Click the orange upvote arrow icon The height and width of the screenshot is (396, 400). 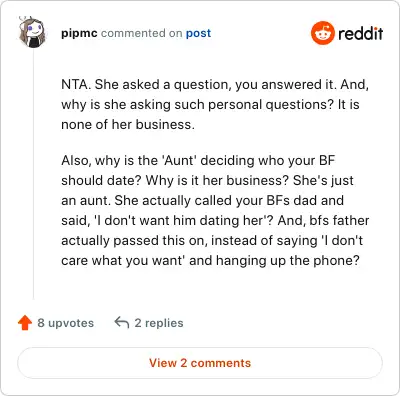coord(25,323)
